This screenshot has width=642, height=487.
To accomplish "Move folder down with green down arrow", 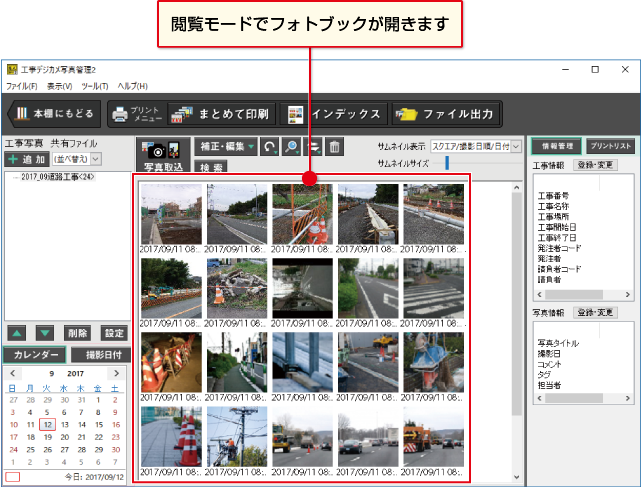I will click(45, 333).
